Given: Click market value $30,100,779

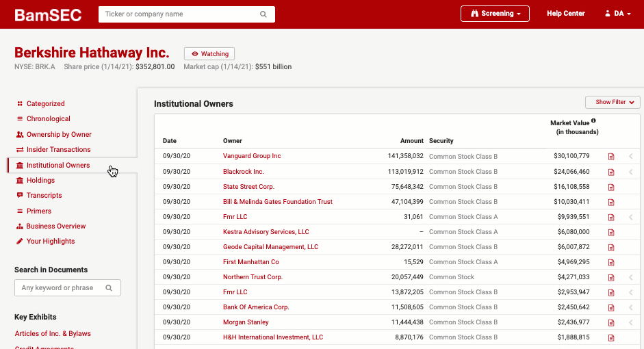Looking at the screenshot, I should click(x=571, y=156).
